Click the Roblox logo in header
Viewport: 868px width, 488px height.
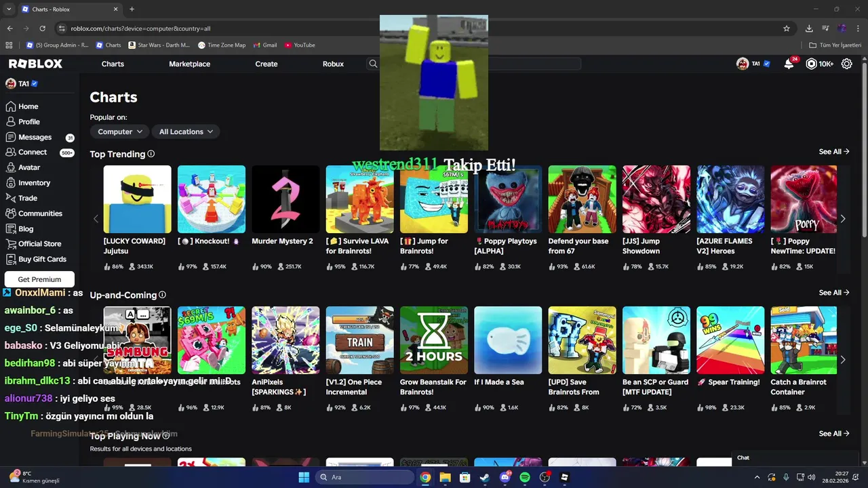[x=35, y=64]
